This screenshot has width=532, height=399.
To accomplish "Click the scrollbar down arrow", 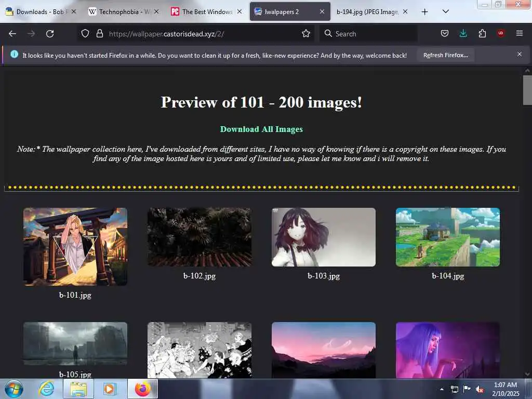I will 527,374.
